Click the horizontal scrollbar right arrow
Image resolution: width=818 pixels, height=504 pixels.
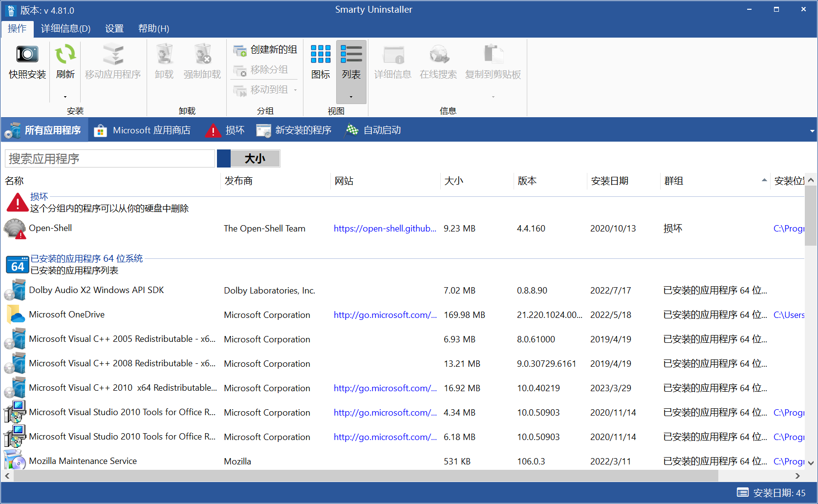pyautogui.click(x=797, y=476)
